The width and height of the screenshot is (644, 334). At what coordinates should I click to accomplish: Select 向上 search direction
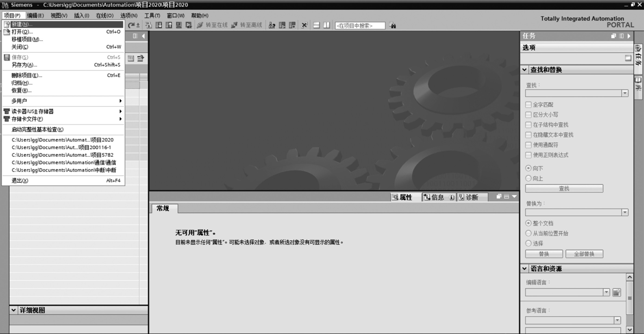(x=528, y=179)
